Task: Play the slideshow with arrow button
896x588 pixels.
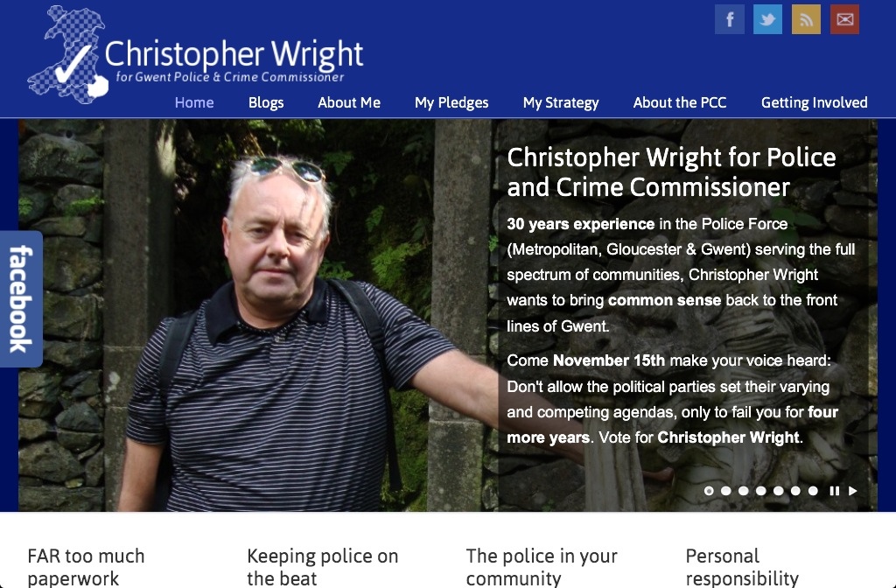Action: click(x=852, y=491)
